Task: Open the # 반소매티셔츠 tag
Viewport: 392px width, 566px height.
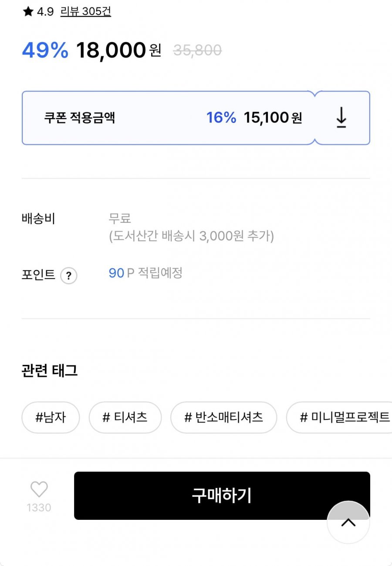Action: (x=223, y=417)
